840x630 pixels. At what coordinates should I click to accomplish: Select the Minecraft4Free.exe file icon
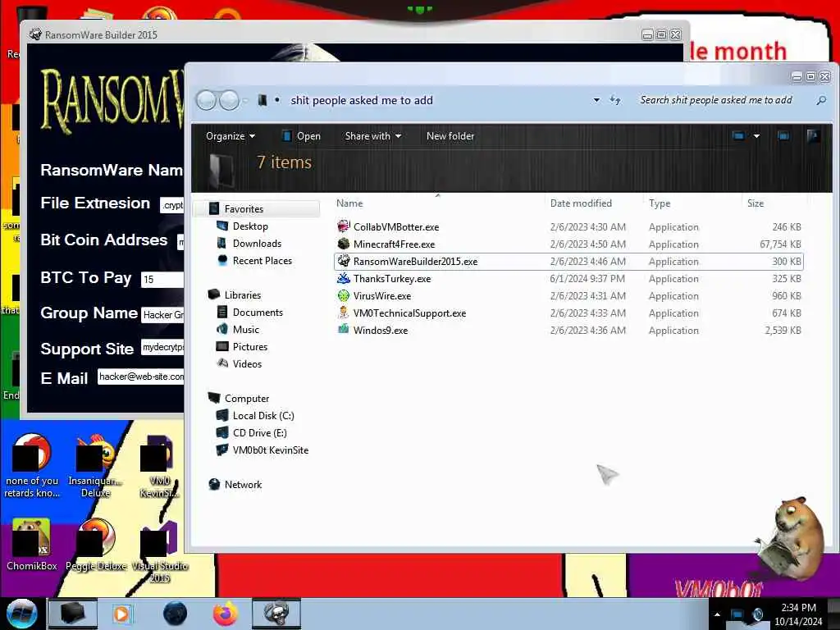click(x=344, y=244)
